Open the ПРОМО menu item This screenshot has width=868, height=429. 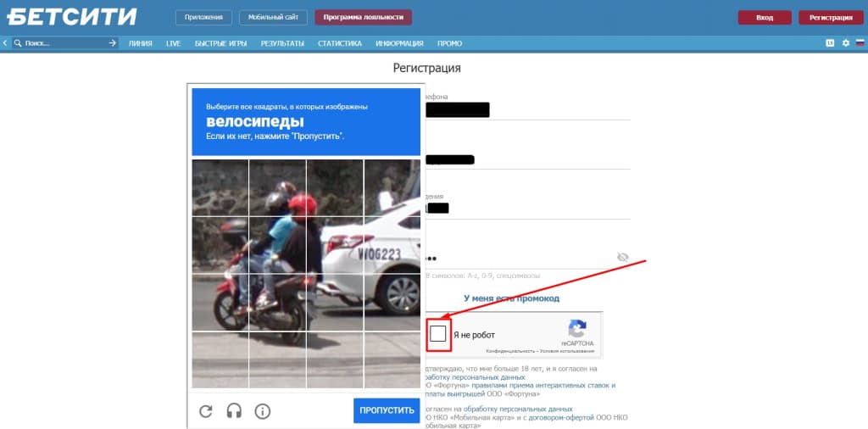[449, 44]
